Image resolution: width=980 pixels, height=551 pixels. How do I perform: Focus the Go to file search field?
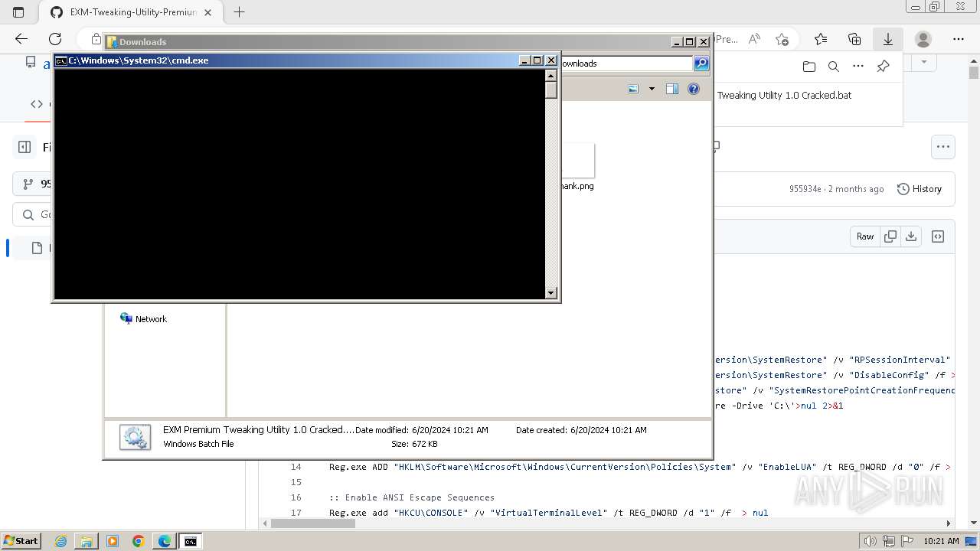pyautogui.click(x=32, y=215)
